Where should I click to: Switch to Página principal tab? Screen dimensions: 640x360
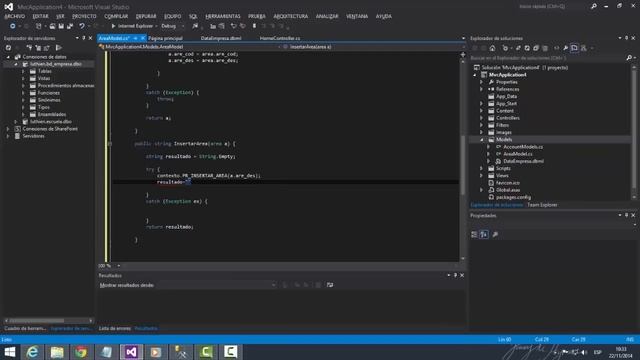[165, 38]
